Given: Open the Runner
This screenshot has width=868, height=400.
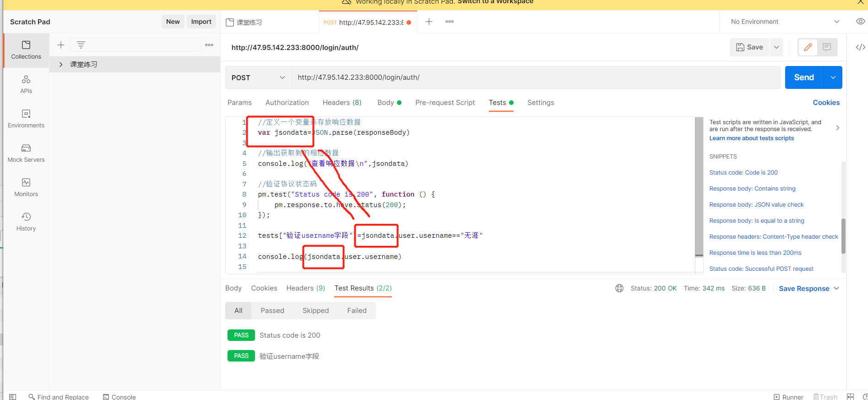Looking at the screenshot, I should 788,397.
